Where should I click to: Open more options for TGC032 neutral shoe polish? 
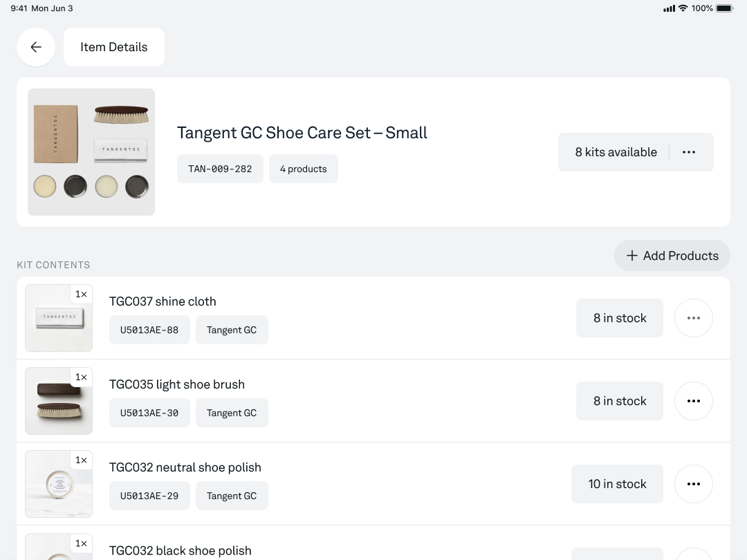(694, 484)
